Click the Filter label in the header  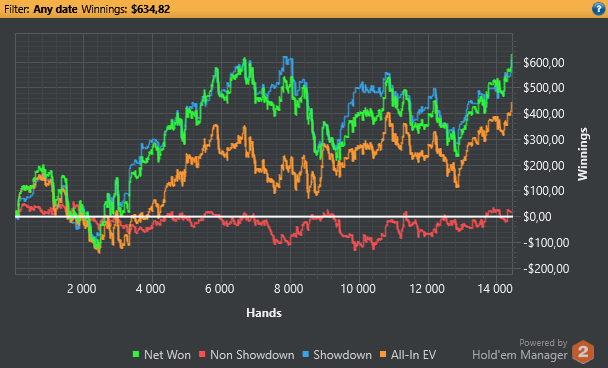(x=17, y=9)
